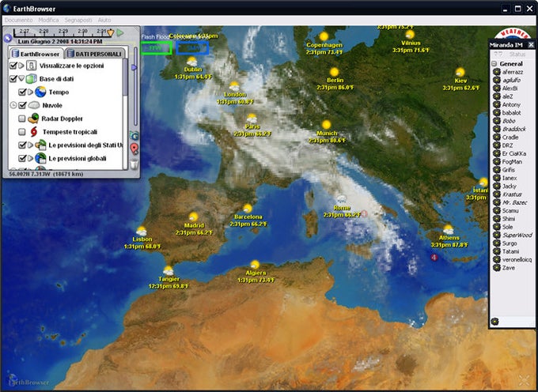
Task: Expand the Visualizzare le opzioni node
Action: [21, 66]
